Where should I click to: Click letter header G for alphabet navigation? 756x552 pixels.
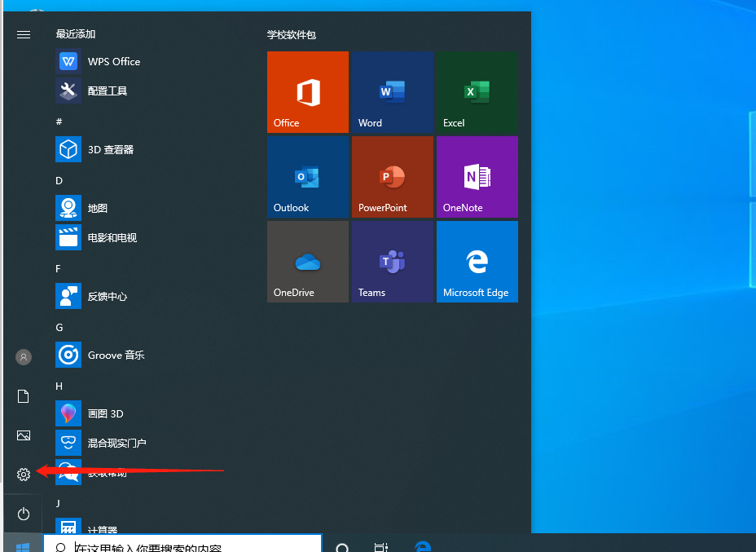click(58, 327)
